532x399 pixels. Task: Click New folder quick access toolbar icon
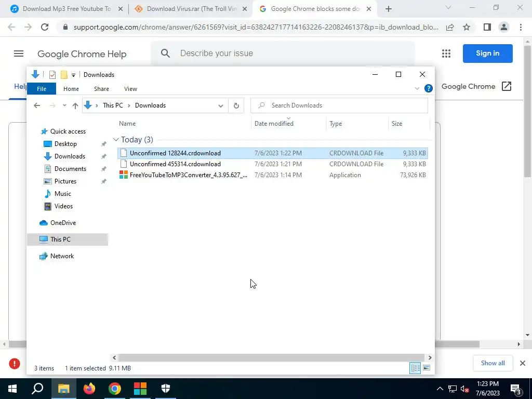pos(64,75)
